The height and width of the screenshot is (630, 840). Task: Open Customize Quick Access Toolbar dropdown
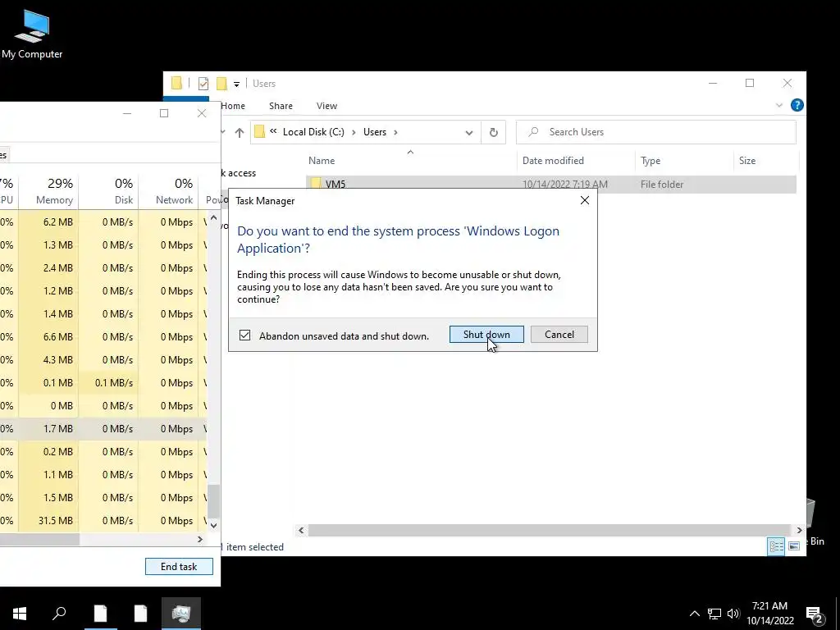tap(236, 84)
